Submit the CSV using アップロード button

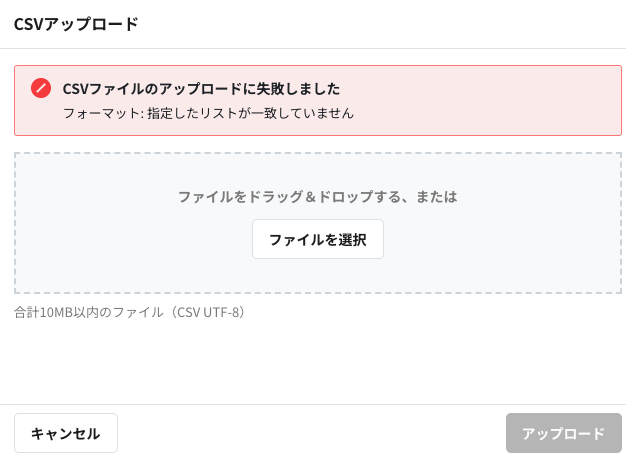click(563, 433)
